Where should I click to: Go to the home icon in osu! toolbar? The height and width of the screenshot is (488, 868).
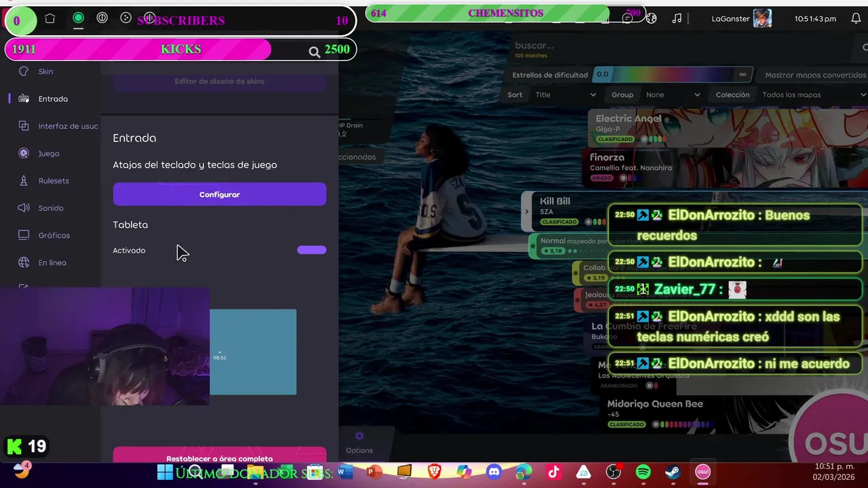point(50,19)
